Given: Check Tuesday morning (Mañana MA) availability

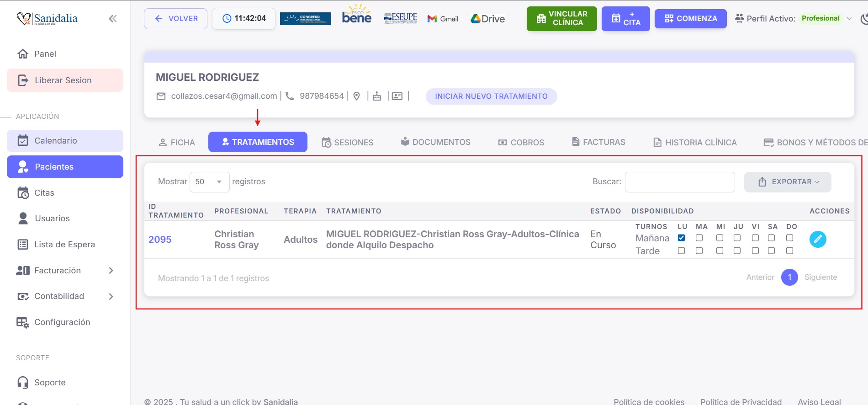Looking at the screenshot, I should click(699, 238).
